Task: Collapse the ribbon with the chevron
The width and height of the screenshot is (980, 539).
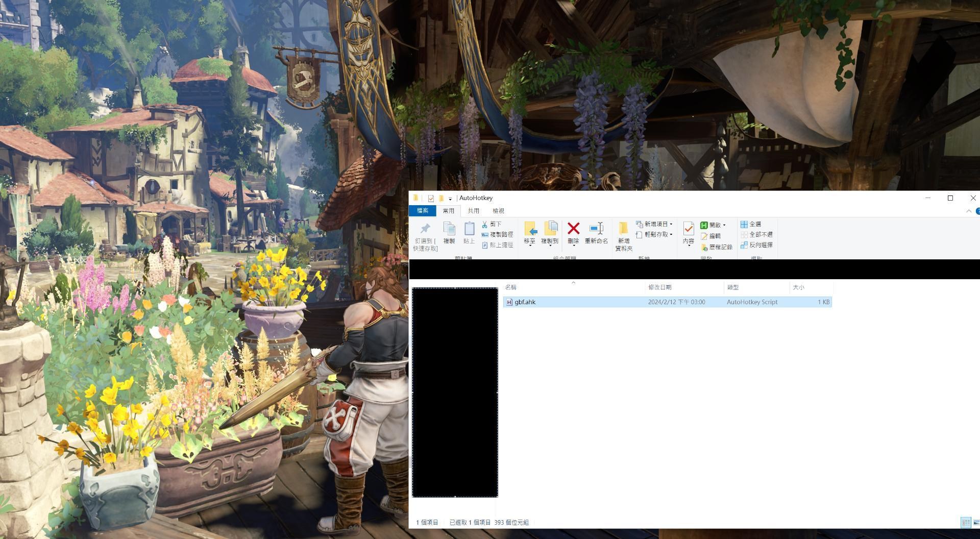Action: pos(969,211)
